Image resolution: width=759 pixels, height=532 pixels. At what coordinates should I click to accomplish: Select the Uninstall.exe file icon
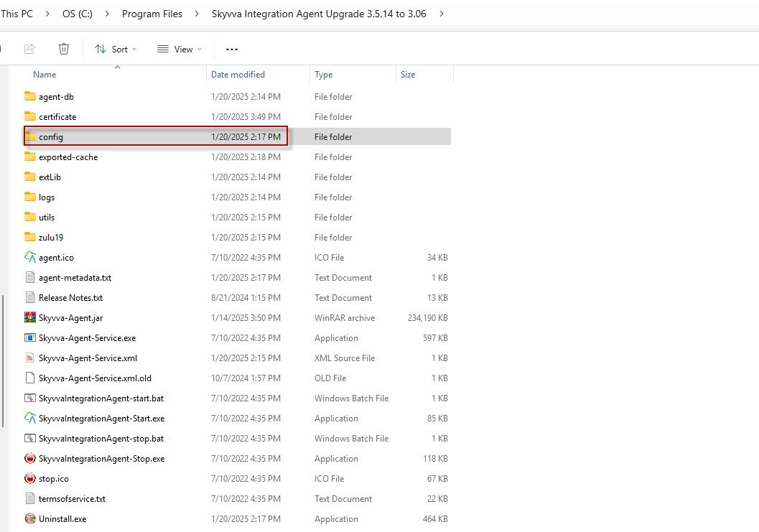click(x=30, y=519)
